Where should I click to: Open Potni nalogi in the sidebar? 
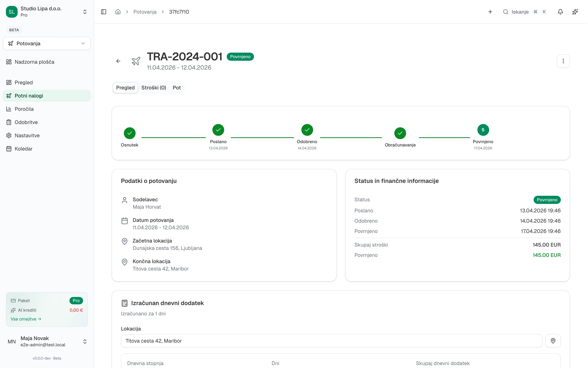pyautogui.click(x=47, y=96)
